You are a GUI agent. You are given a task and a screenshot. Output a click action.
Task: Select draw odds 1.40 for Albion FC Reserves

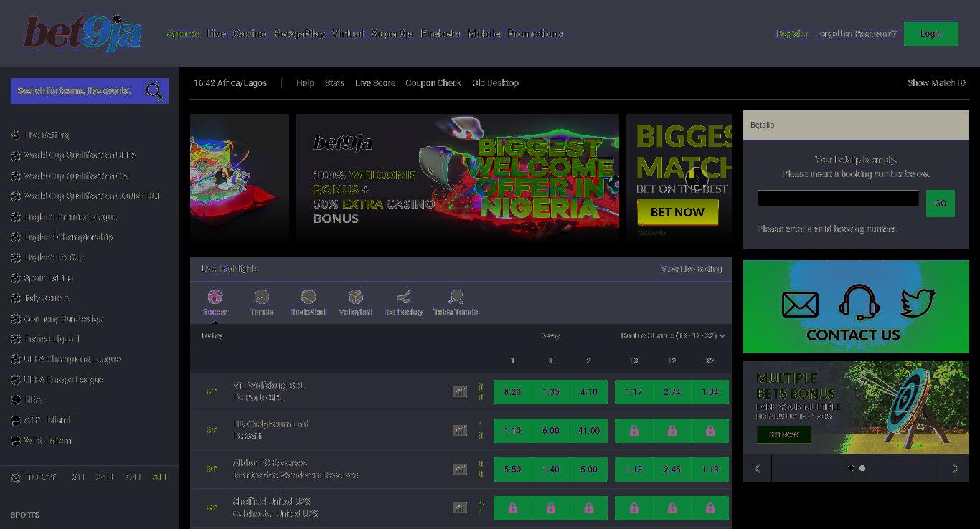click(550, 470)
